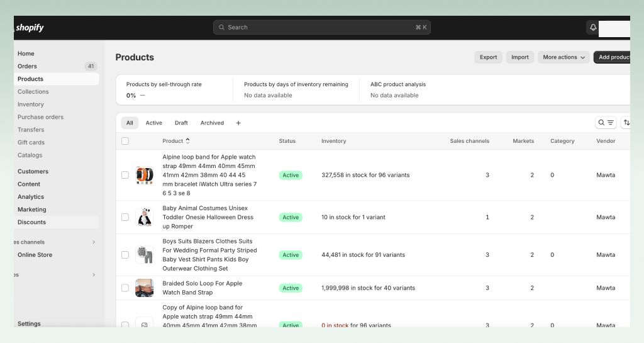Open Customers in sidebar
Screen dimensions: 644x343
click(x=33, y=171)
